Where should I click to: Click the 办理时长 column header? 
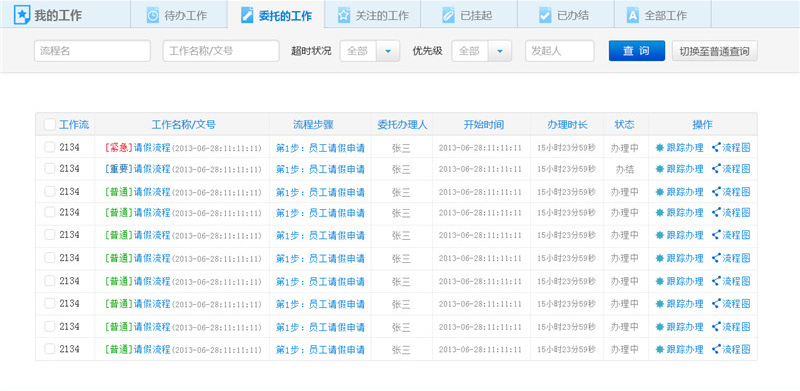click(x=567, y=125)
